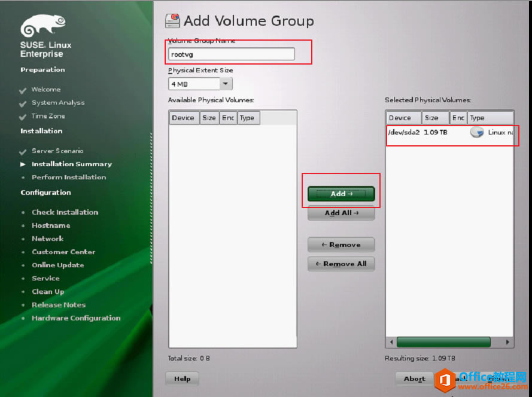Click the Installation Summary arrow marker
Image resolution: width=532 pixels, height=397 pixels.
23,164
